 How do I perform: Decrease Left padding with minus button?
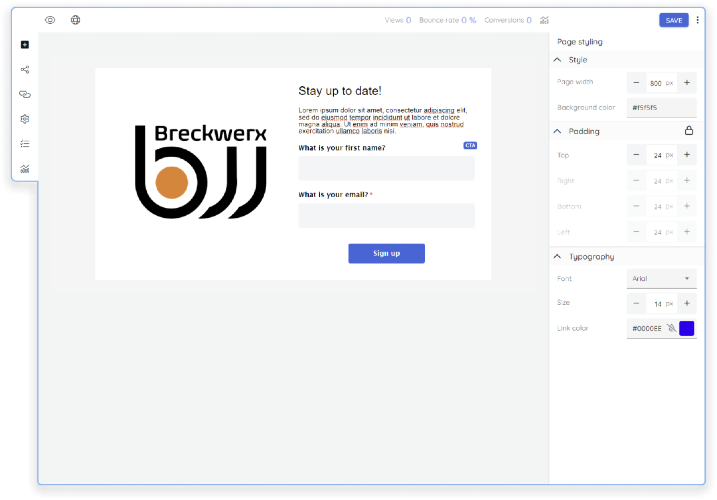point(636,232)
